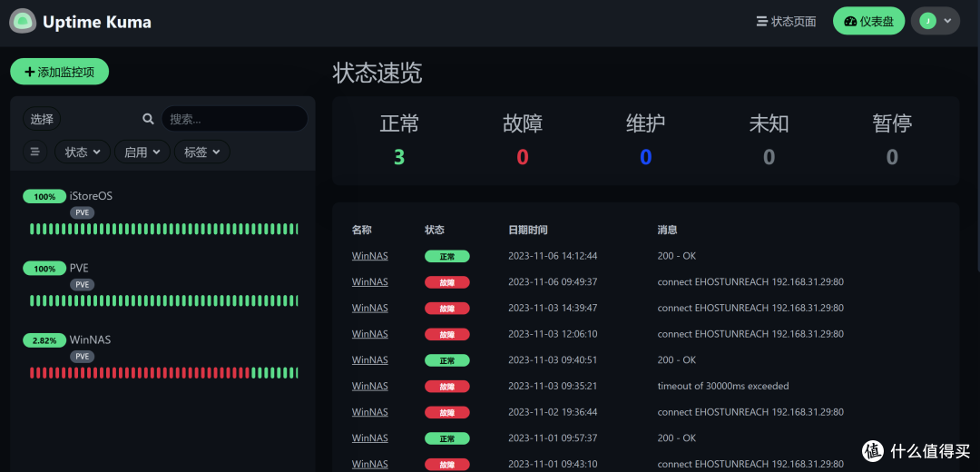Expand the 启用 filter dropdown

pyautogui.click(x=142, y=152)
